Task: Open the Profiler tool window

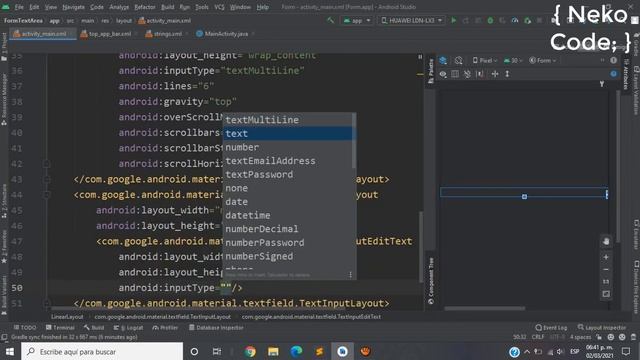Action: point(165,327)
